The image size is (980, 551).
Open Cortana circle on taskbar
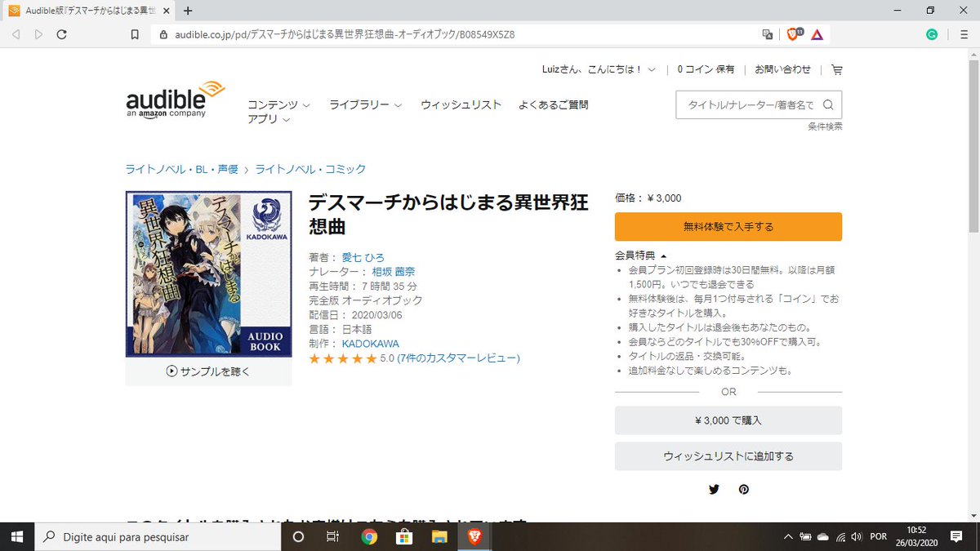click(x=298, y=536)
